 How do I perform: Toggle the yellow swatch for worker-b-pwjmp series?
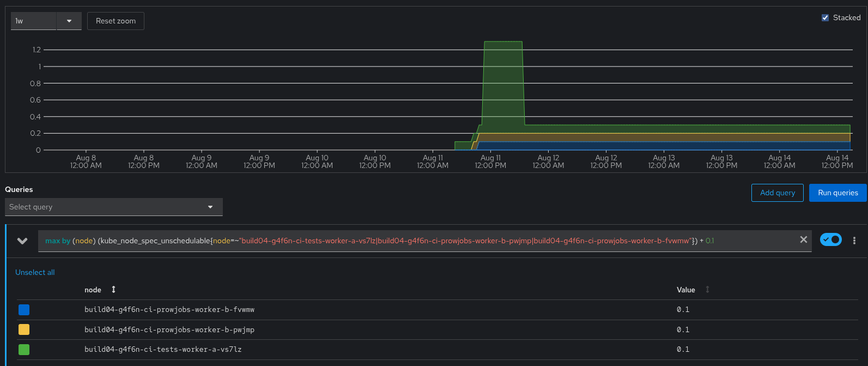click(24, 329)
